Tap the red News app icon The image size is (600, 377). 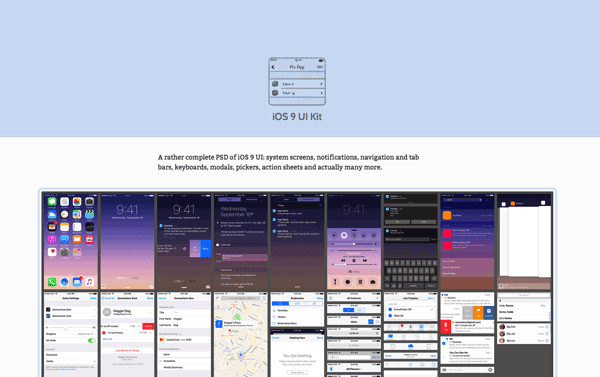90,239
